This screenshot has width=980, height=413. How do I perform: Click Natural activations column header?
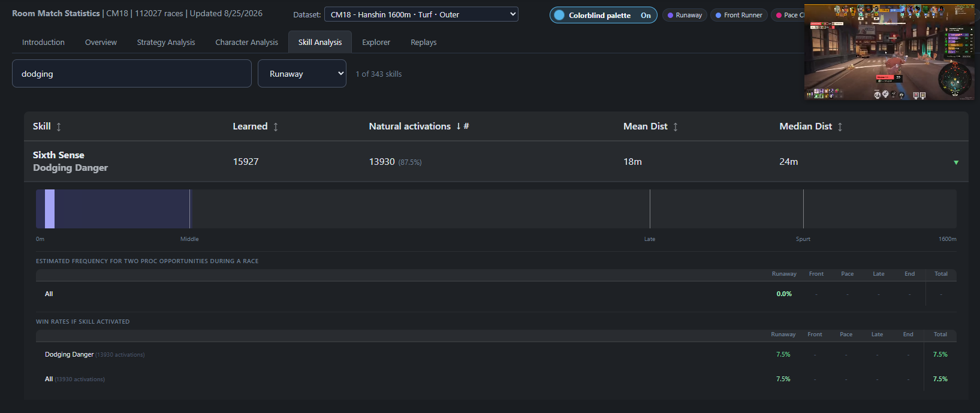point(409,126)
